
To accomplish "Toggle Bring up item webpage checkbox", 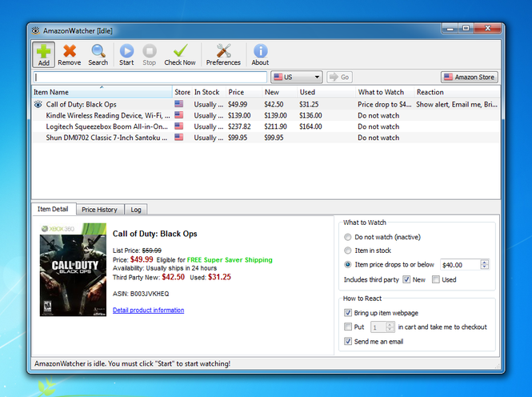I will (x=348, y=312).
